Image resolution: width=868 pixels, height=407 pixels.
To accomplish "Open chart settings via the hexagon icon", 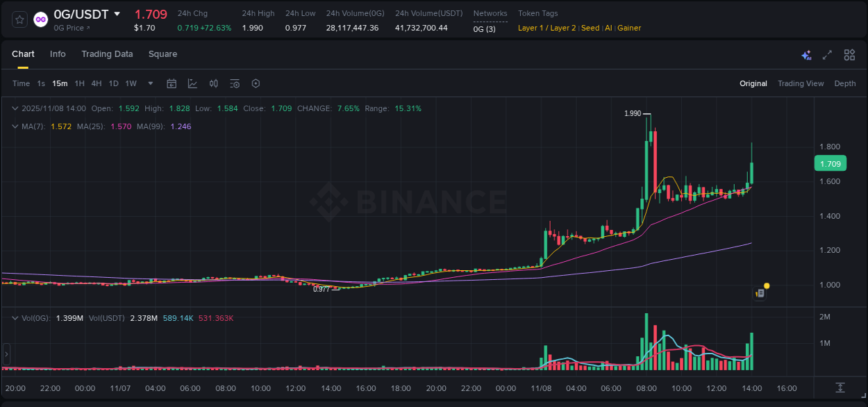I will coord(256,83).
